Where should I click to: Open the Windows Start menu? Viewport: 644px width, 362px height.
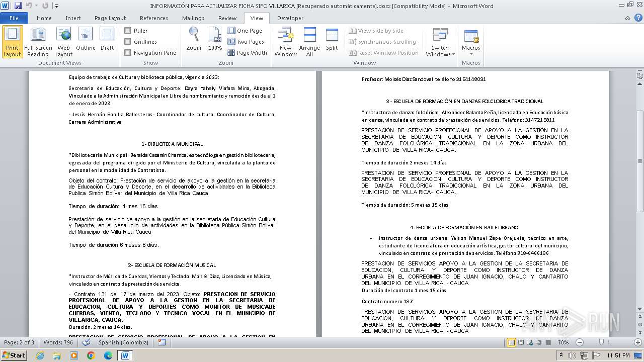pyautogui.click(x=14, y=355)
